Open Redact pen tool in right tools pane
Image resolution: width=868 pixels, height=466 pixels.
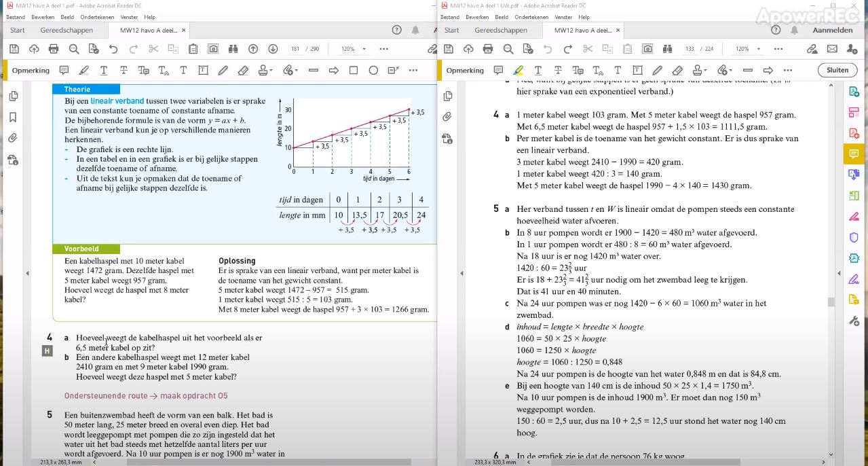coord(854,217)
